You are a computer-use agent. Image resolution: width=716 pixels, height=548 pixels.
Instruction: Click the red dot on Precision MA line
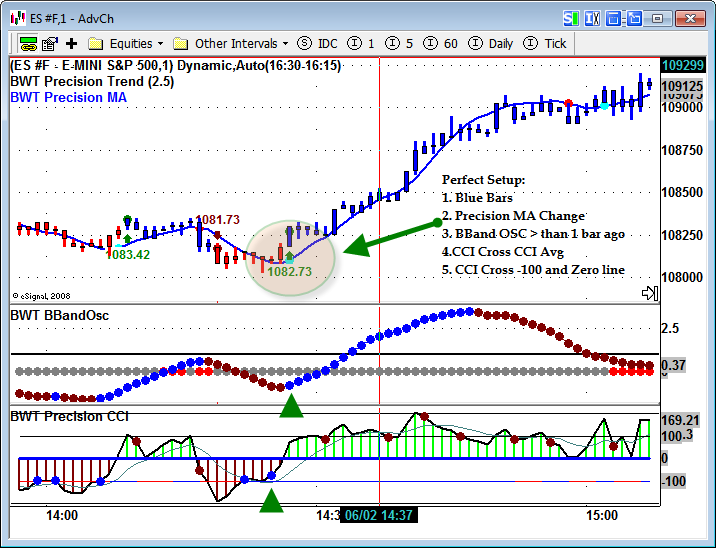tap(568, 103)
